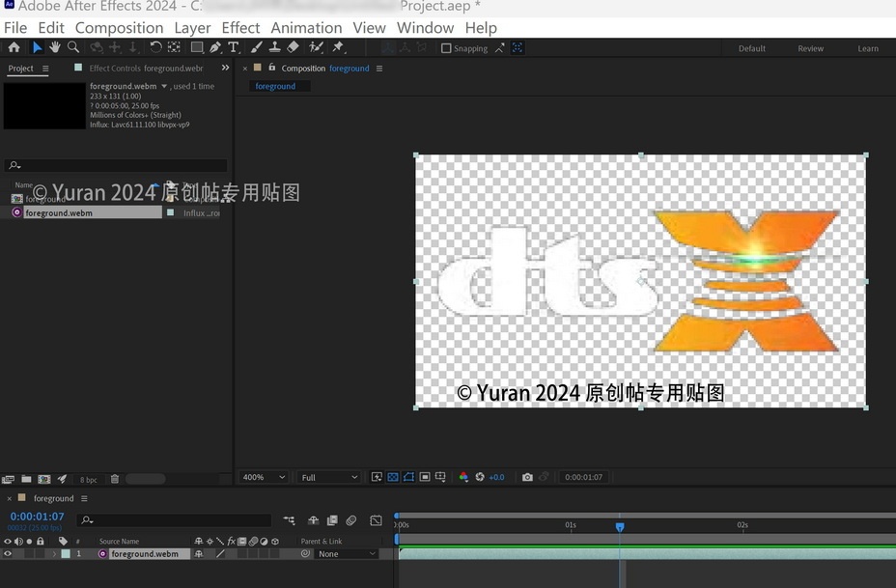Toggle Fast Previews icon in viewer
This screenshot has width=896, height=588.
pyautogui.click(x=377, y=477)
